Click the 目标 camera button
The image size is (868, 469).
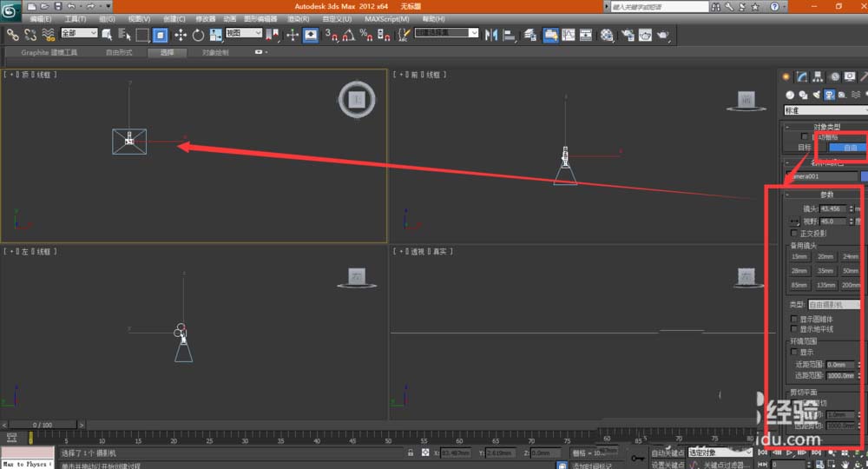pyautogui.click(x=805, y=148)
